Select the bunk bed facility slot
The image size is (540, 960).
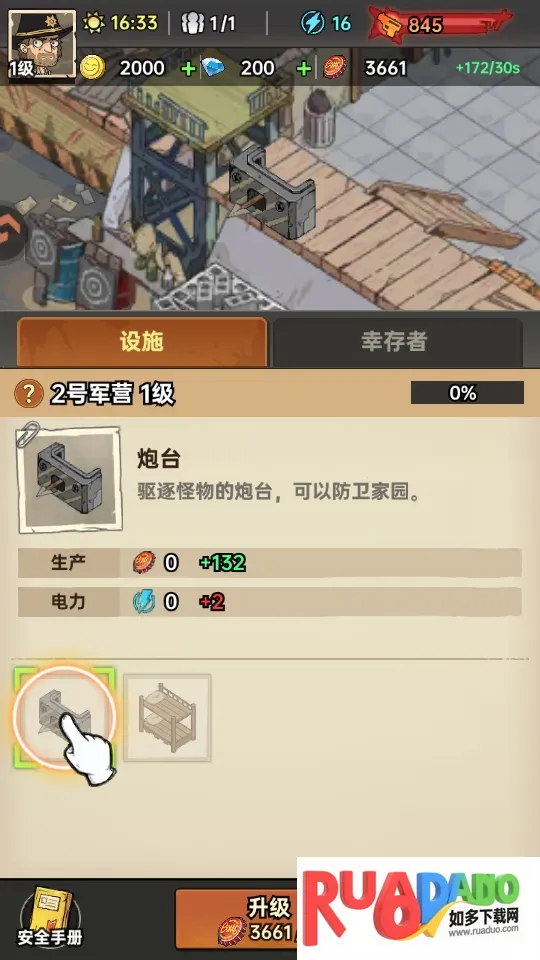coord(167,718)
